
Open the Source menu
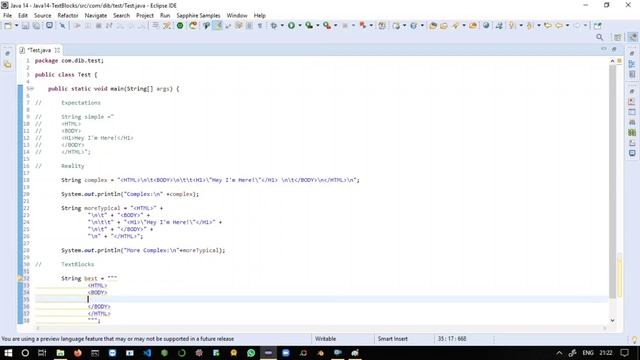click(x=42, y=16)
